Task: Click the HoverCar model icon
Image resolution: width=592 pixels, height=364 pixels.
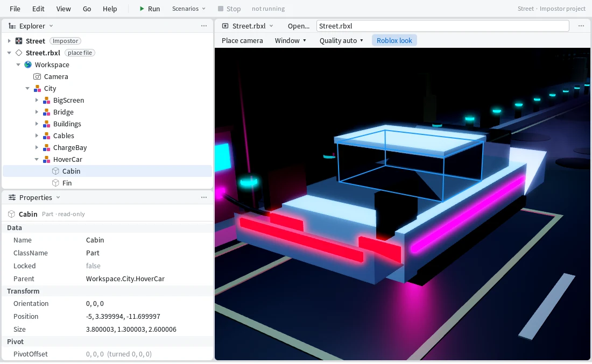Action: tap(46, 159)
